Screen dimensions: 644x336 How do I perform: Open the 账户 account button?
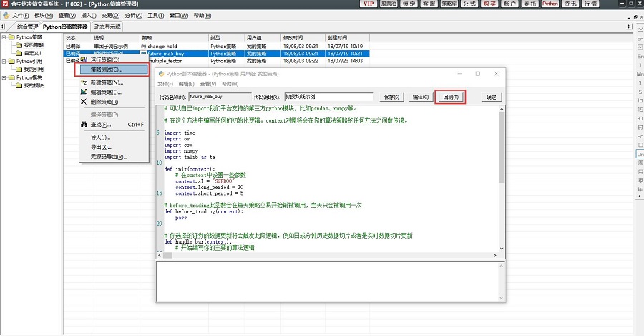tap(509, 4)
